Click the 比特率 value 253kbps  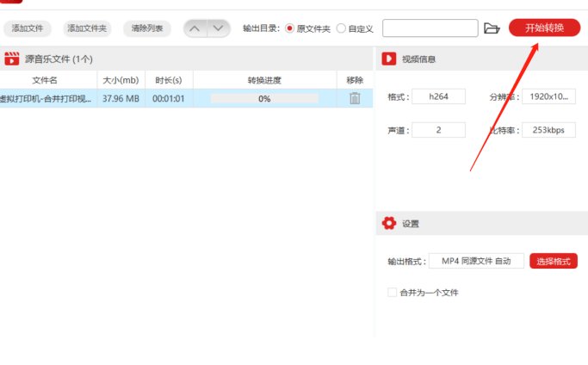548,130
